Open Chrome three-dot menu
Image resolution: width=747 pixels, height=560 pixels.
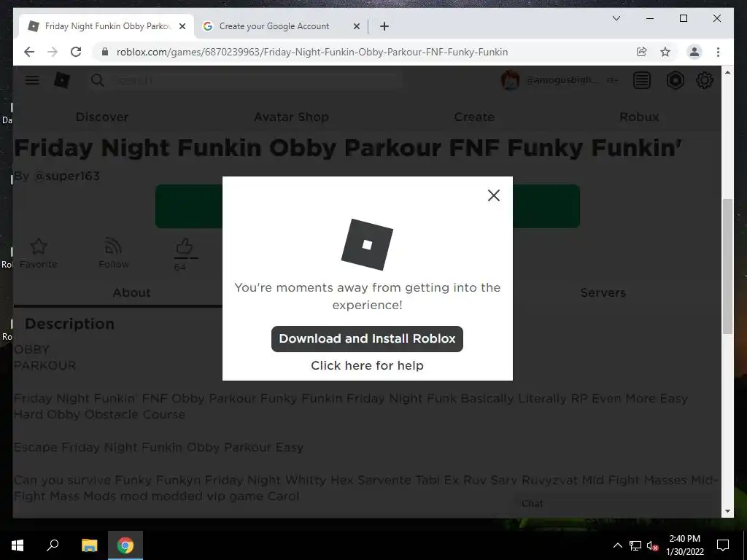coord(718,52)
